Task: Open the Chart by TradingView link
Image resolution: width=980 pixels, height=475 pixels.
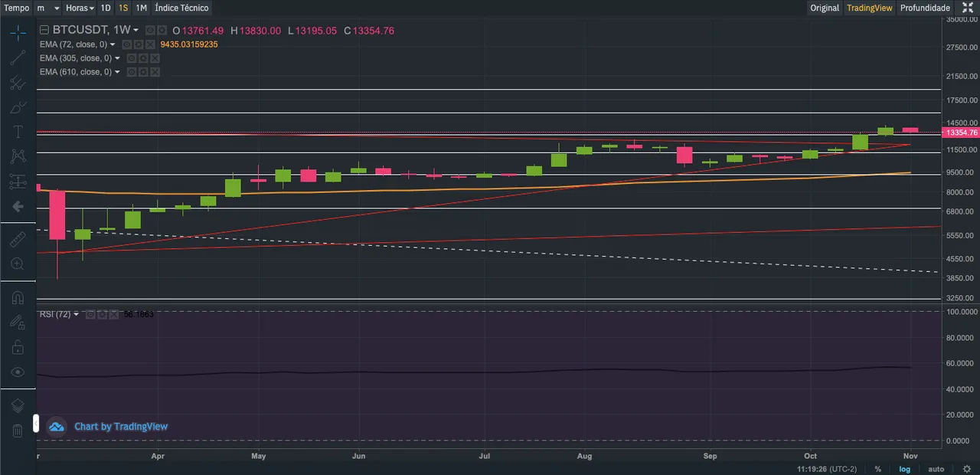Action: pos(121,427)
